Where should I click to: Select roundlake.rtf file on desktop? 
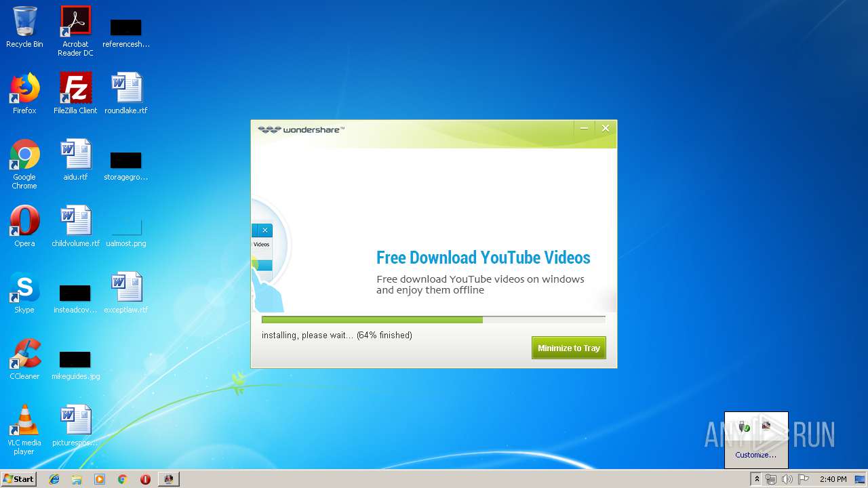point(126,94)
